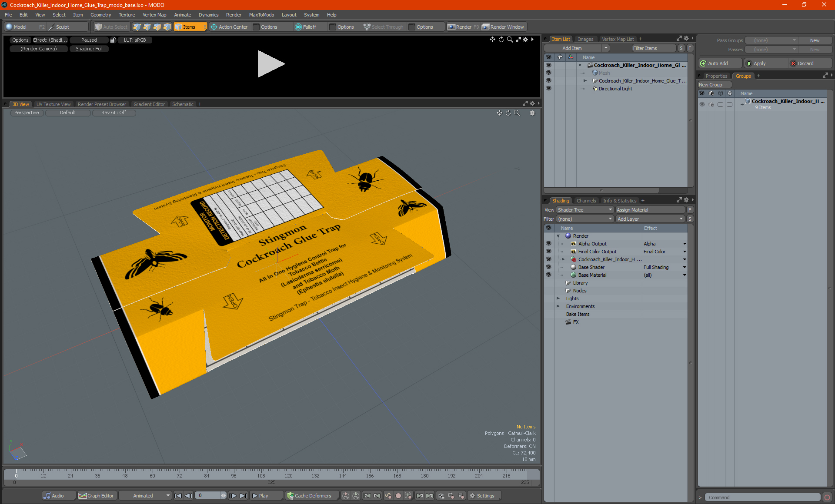Switch to Schematic tab
Image resolution: width=835 pixels, height=504 pixels.
(183, 104)
